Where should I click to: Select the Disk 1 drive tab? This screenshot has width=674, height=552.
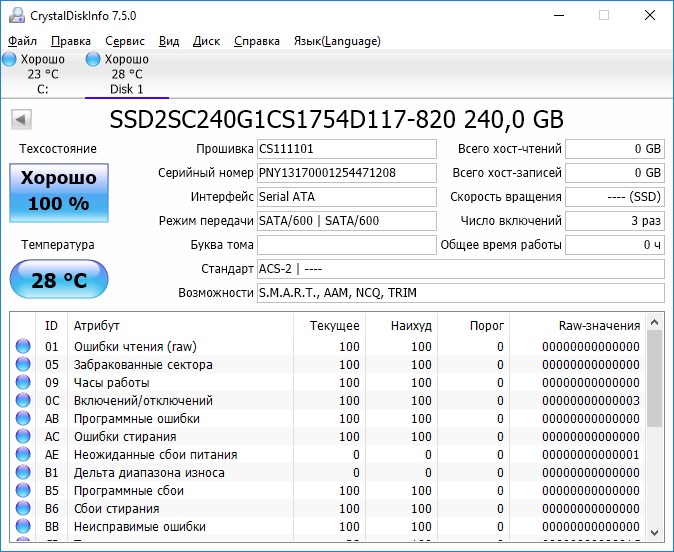(127, 74)
